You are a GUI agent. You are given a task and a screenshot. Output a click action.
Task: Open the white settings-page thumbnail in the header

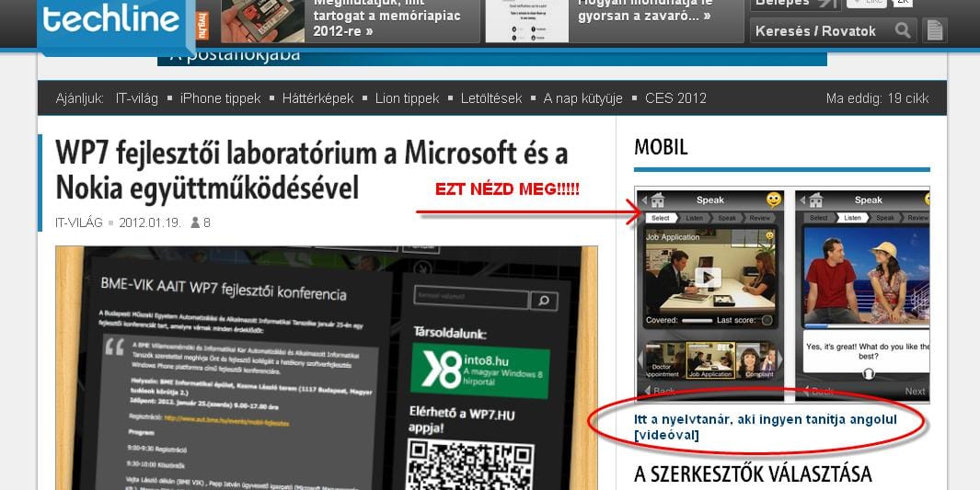(527, 20)
